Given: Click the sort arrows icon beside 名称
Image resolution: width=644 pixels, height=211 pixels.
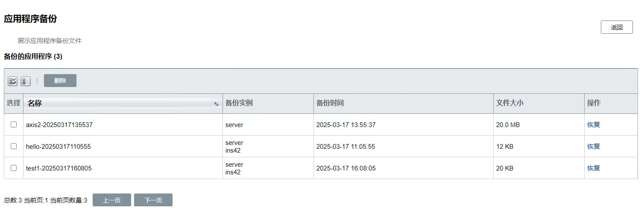Looking at the screenshot, I should click(216, 104).
